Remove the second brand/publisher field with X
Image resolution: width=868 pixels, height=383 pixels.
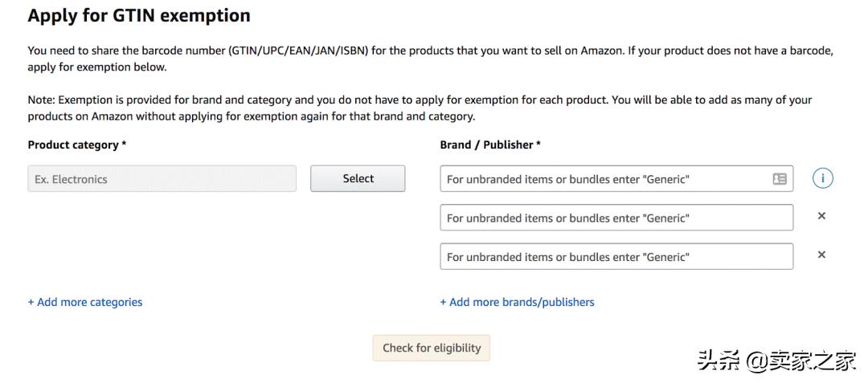(x=821, y=216)
